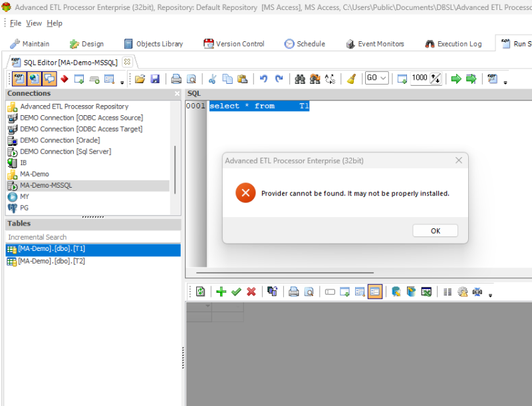Copy the selected SQL text

coord(227,79)
